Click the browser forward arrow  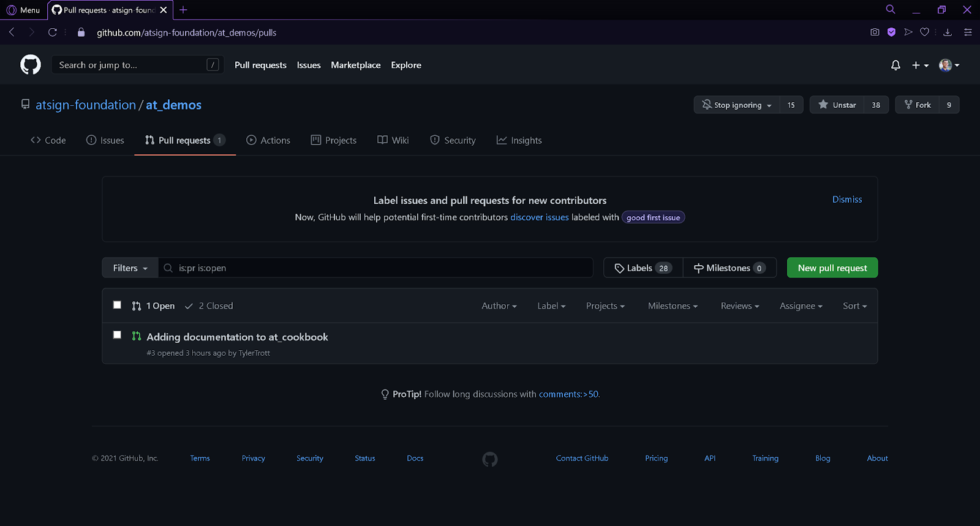[32, 32]
